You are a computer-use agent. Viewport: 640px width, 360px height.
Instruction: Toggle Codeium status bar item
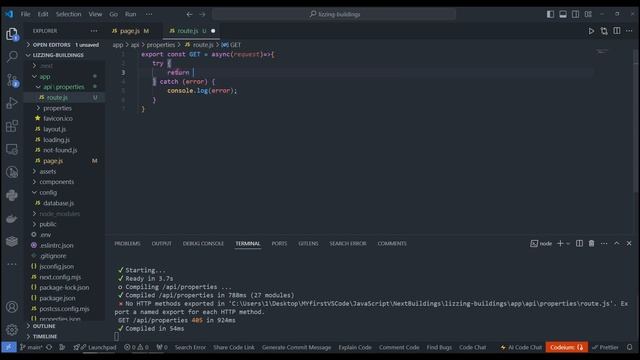pos(567,347)
